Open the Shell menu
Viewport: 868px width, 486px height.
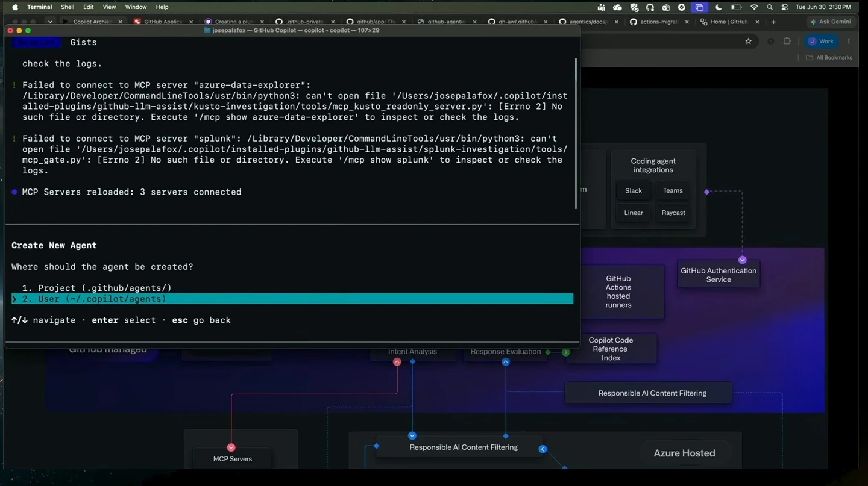tap(68, 7)
